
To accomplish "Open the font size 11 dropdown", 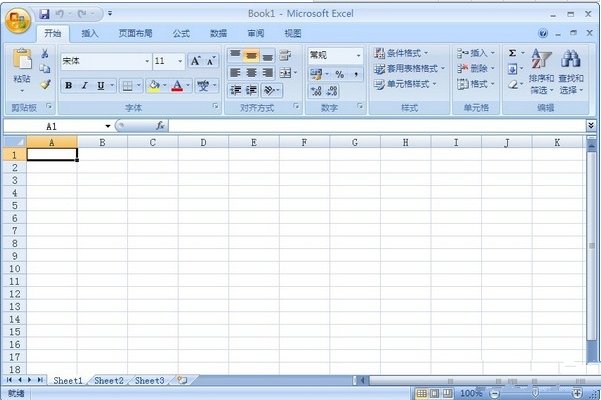I will coord(180,61).
